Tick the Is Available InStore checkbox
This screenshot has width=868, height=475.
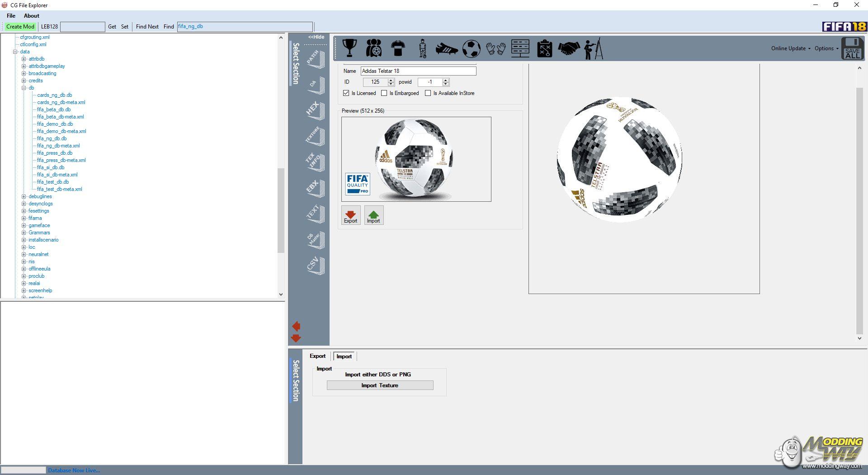428,93
